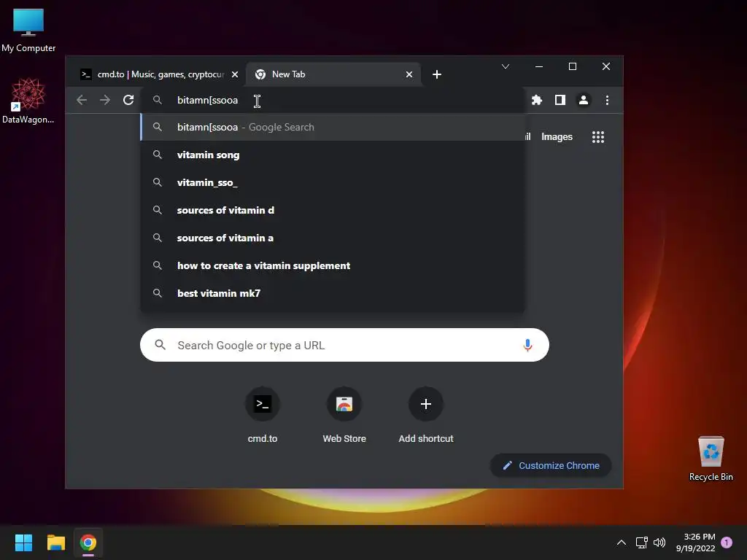Open the Windows Start menu
This screenshot has width=747, height=560.
tap(23, 542)
